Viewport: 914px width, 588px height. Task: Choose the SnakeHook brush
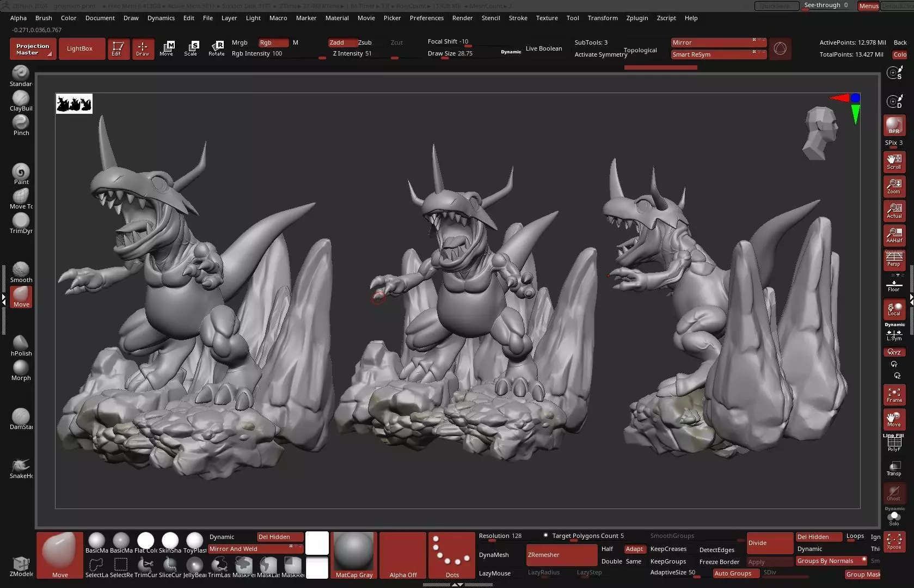[x=21, y=468]
